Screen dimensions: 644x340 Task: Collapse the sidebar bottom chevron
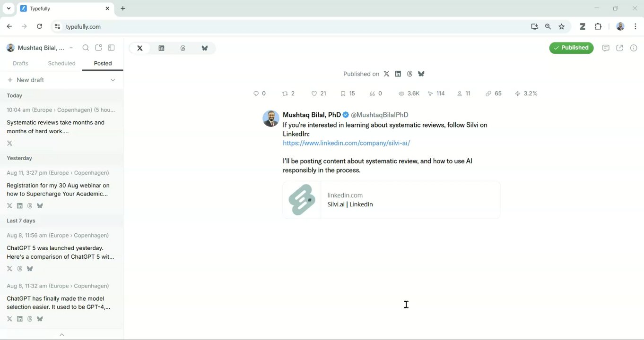(x=61, y=335)
